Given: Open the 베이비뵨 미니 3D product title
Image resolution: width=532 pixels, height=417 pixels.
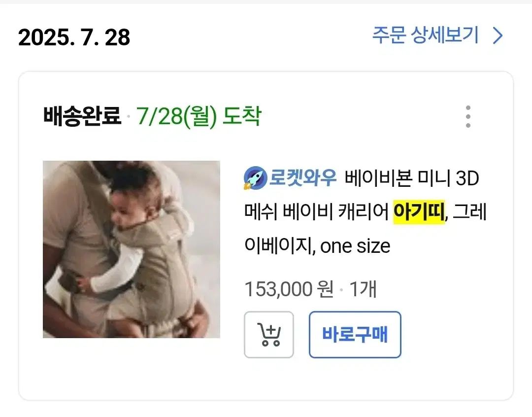Looking at the screenshot, I should pyautogui.click(x=412, y=178).
